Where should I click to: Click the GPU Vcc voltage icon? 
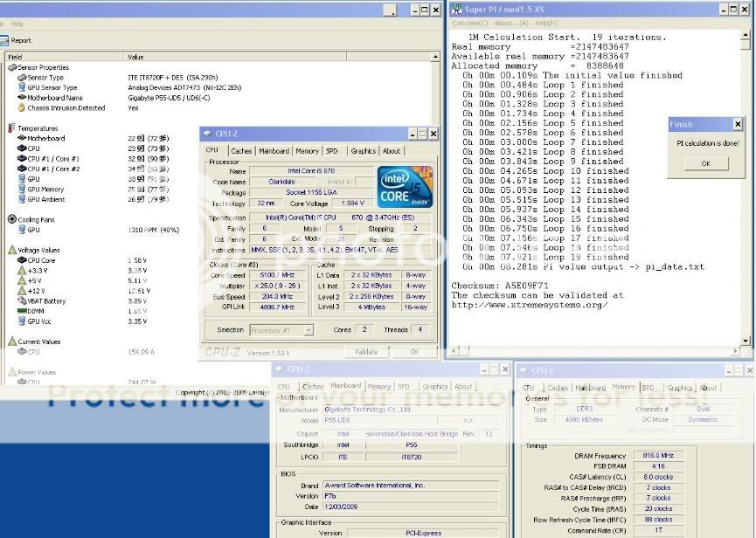pyautogui.click(x=22, y=321)
